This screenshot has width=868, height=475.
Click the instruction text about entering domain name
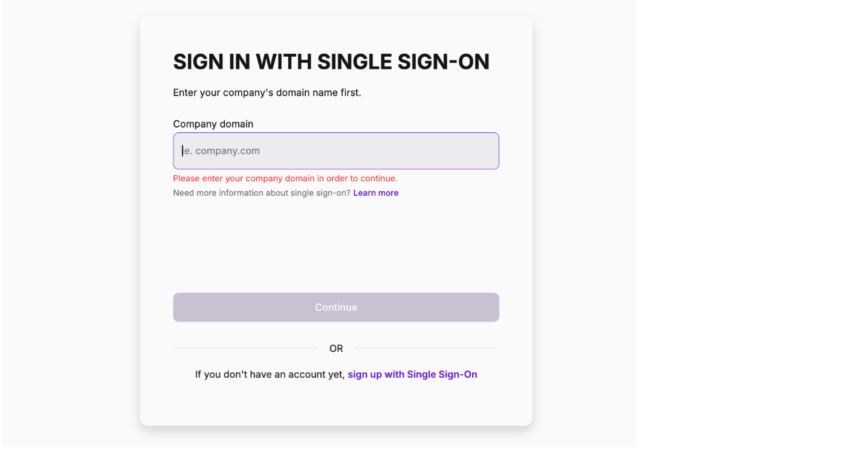click(267, 92)
